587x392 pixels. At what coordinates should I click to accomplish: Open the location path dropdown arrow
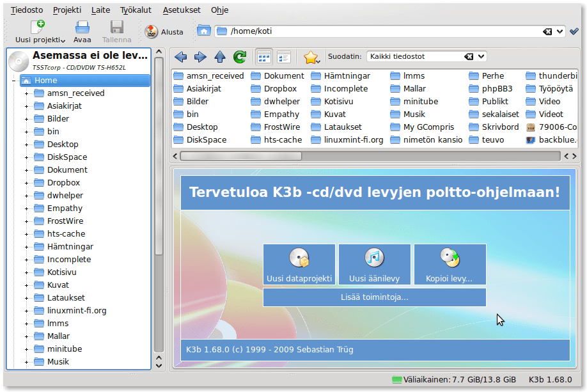tap(560, 31)
